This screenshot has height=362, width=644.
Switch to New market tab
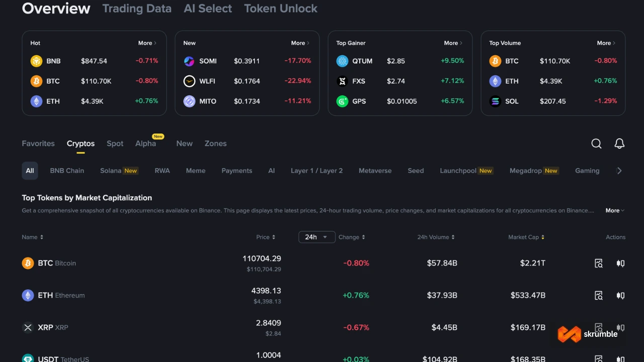click(x=184, y=143)
